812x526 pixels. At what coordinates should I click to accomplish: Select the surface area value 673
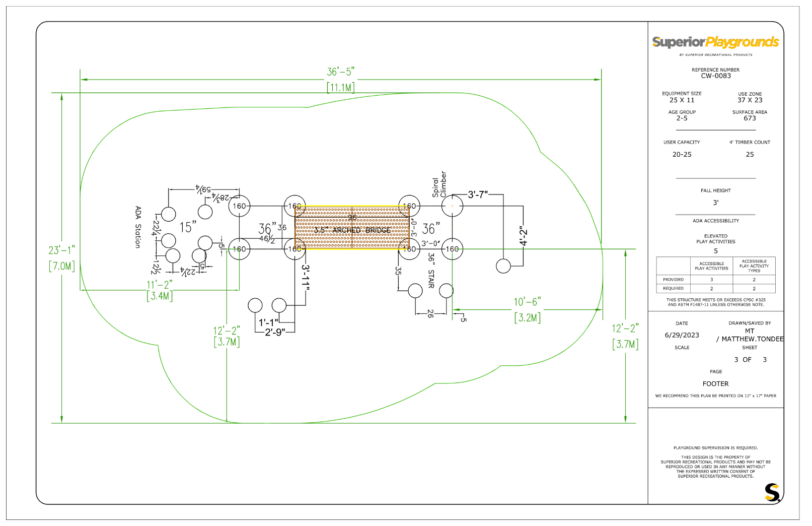tap(750, 118)
